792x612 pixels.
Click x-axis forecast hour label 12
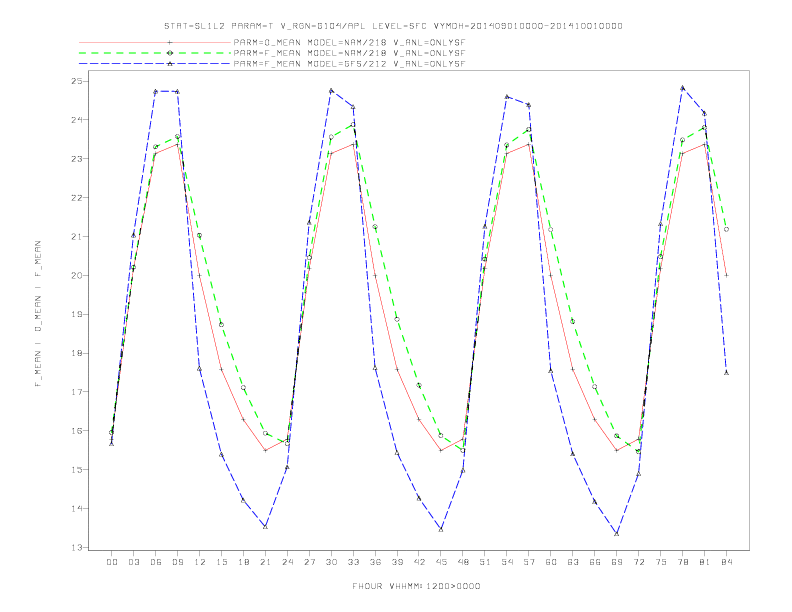pos(200,562)
